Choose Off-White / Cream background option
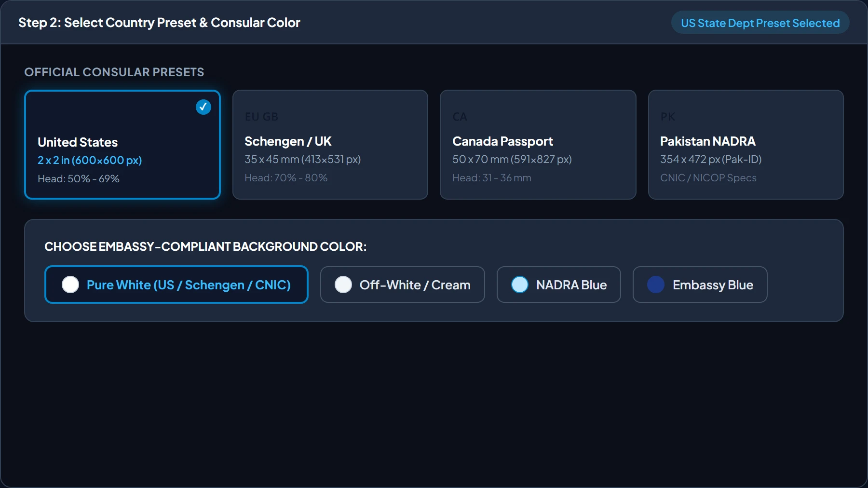Viewport: 868px width, 488px height. [403, 285]
